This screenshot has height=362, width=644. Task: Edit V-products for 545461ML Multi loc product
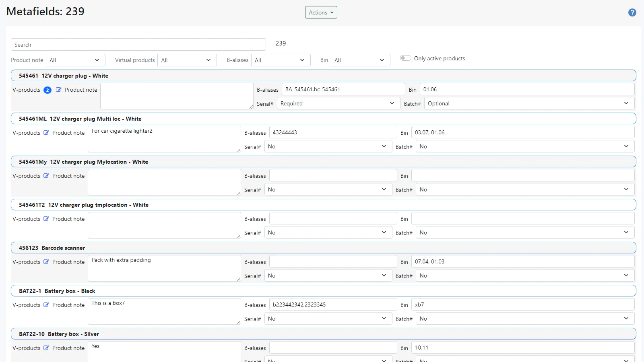click(46, 133)
